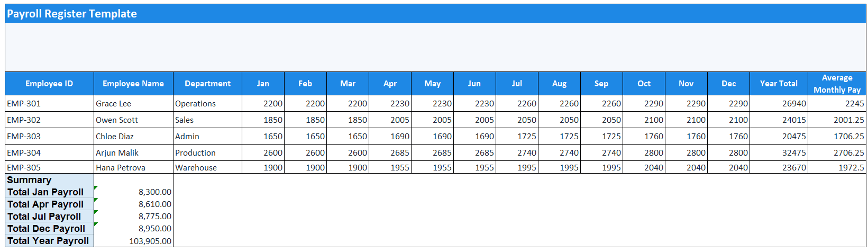Click employee name Chloe Diaz
The width and height of the screenshot is (868, 252).
click(x=133, y=136)
